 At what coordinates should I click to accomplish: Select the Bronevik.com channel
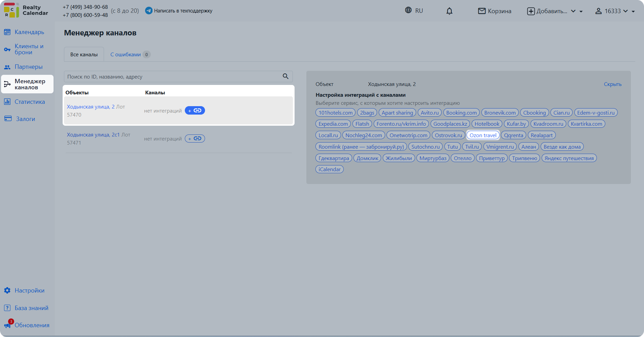[500, 113]
